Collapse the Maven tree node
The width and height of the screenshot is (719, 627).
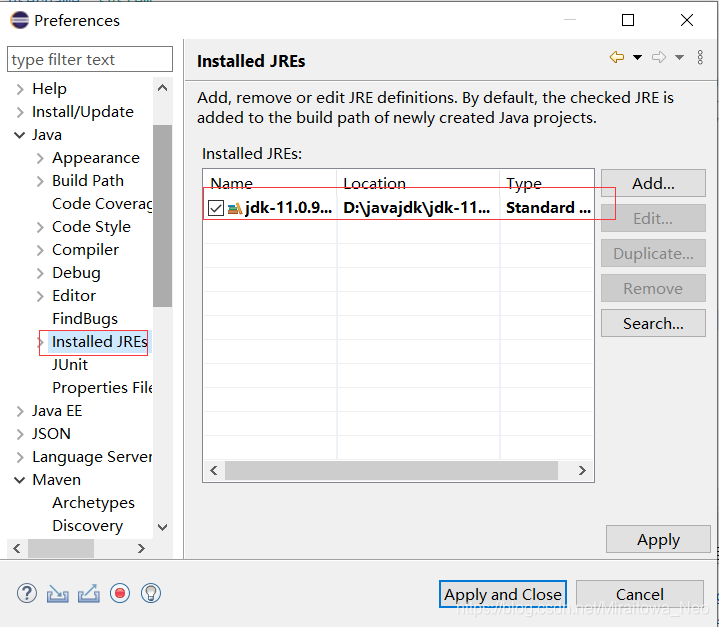[x=19, y=480]
